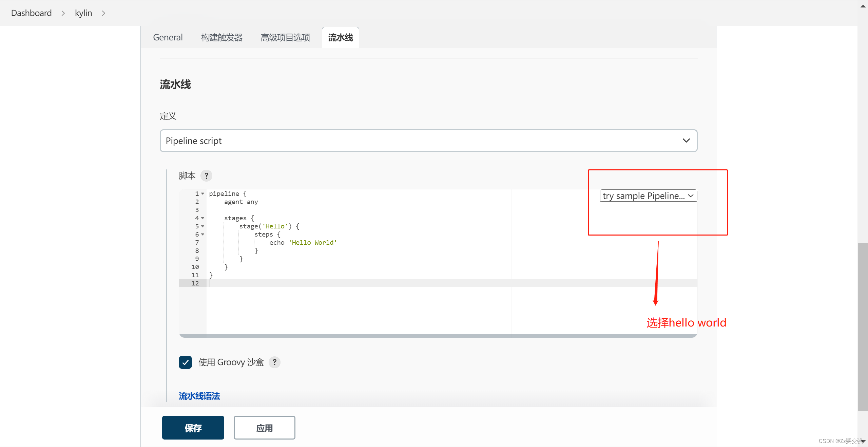This screenshot has width=868, height=447.
Task: Open the 流水线语法 link
Action: pos(199,396)
